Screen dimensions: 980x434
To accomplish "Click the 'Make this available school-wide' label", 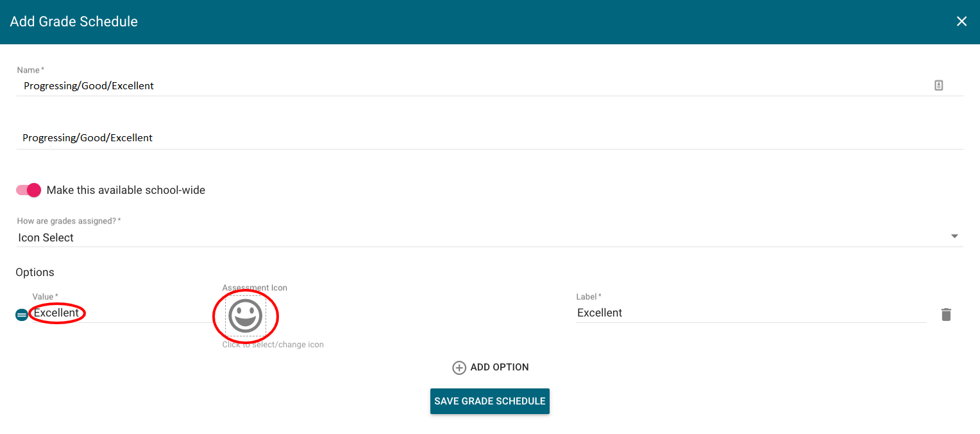I will [x=126, y=190].
